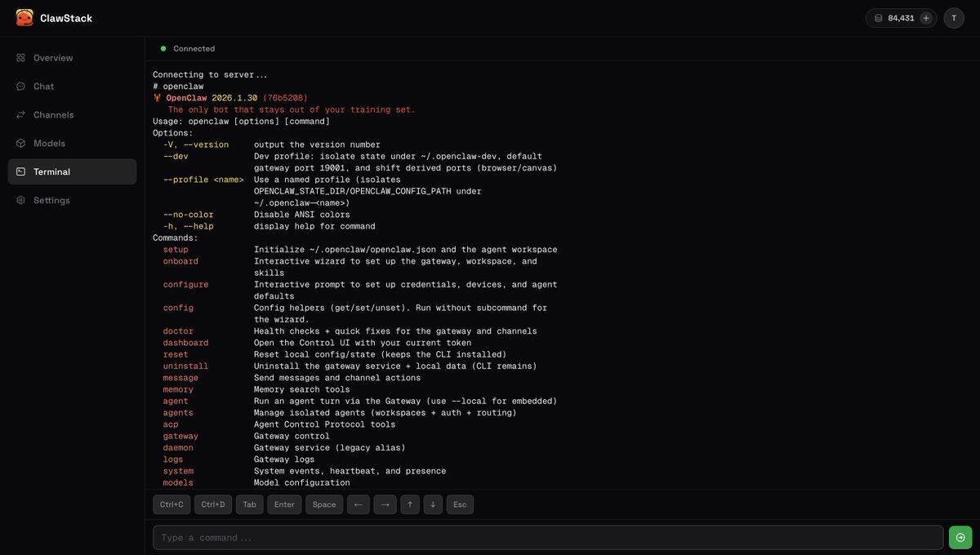Click the 'memory' command text

pos(178,389)
